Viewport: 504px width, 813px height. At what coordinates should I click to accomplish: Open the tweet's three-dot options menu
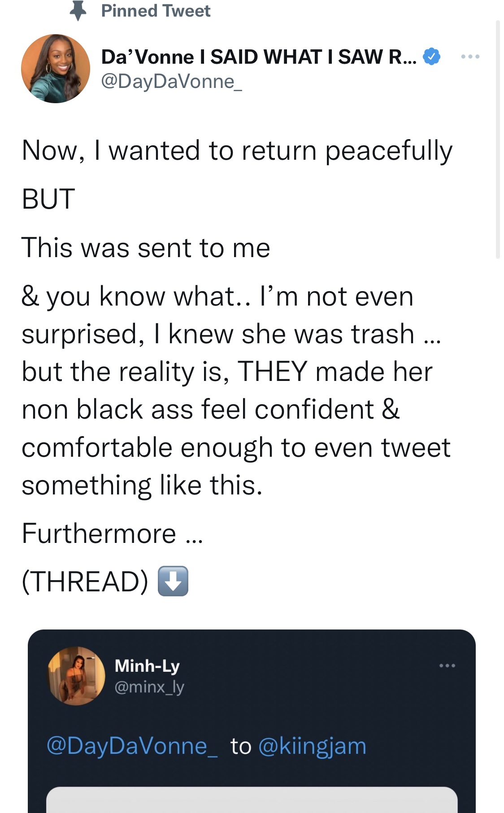(470, 57)
